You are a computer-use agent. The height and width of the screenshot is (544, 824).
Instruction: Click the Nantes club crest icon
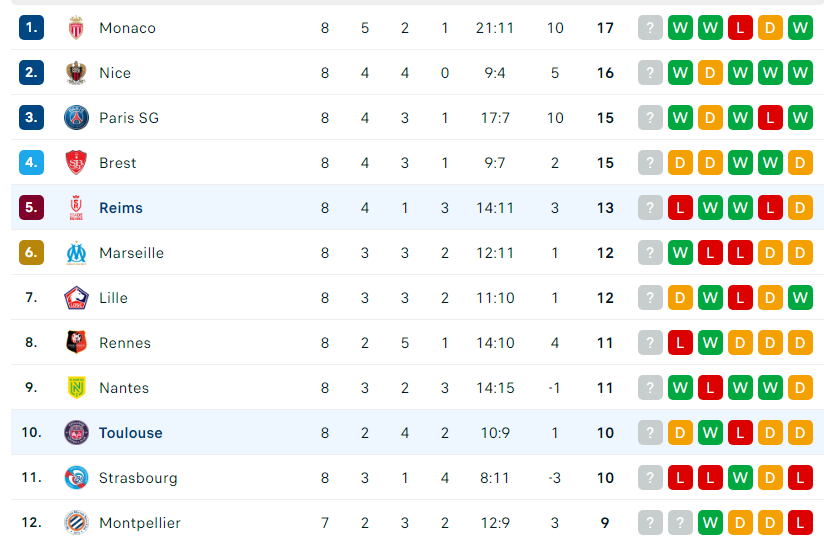76,387
